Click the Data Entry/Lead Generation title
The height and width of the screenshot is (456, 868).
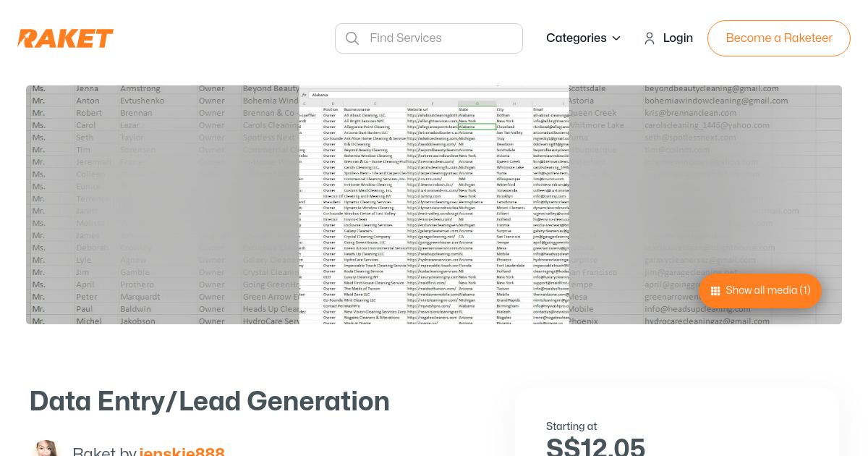coord(209,401)
